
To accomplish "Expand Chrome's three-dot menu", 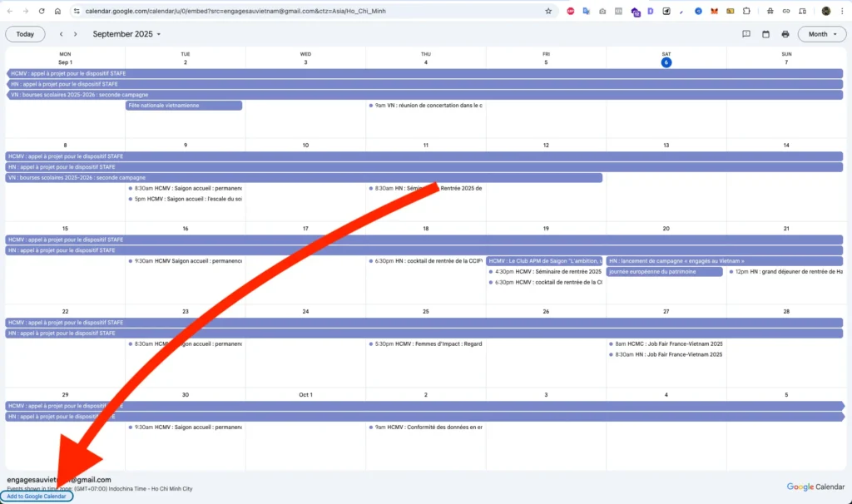I will click(x=842, y=12).
